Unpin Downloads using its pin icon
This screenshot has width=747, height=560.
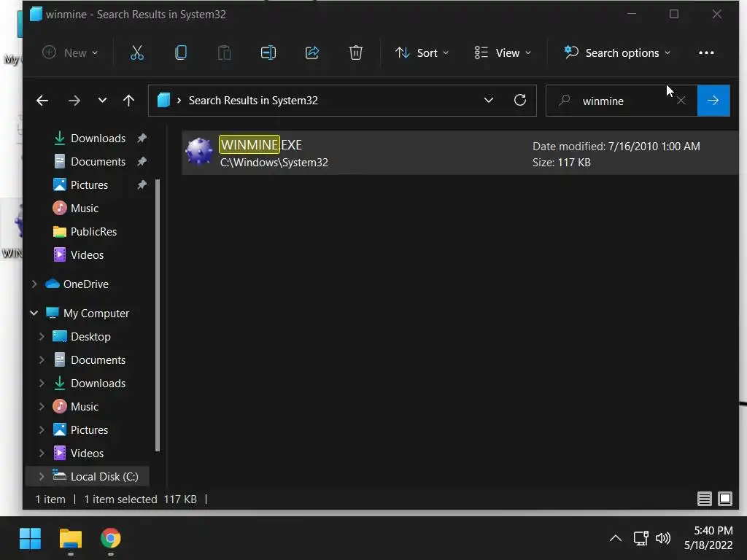point(142,139)
